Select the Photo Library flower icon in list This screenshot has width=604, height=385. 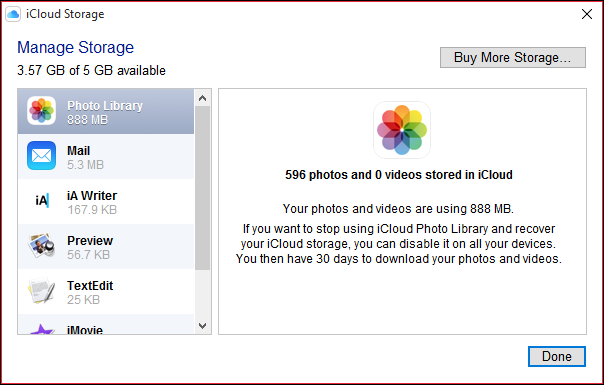coord(42,111)
